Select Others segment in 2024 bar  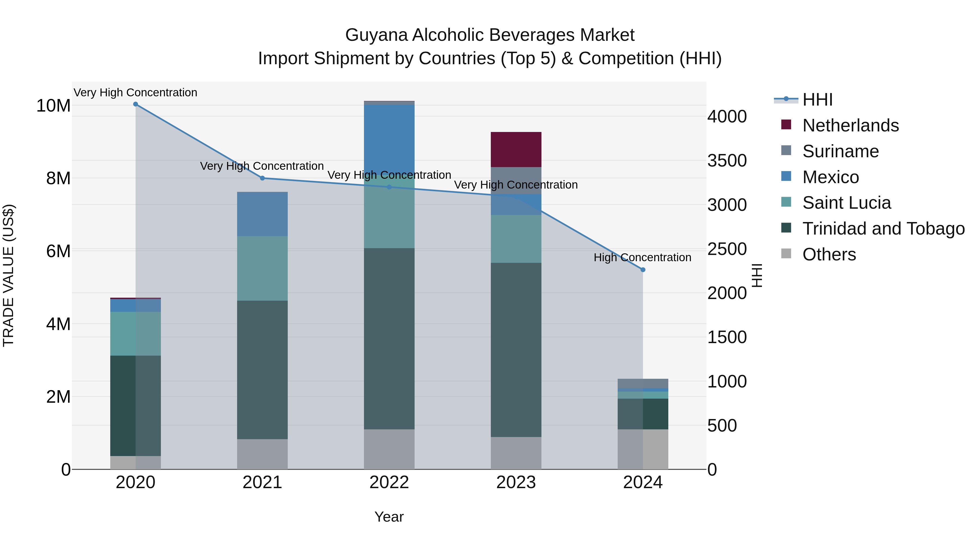643,450
